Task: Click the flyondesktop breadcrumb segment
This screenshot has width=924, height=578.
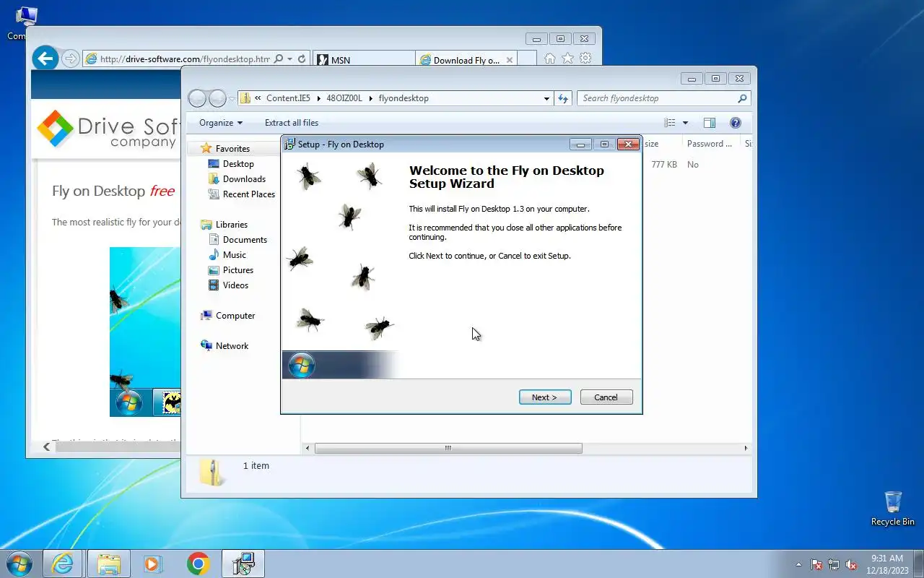Action: tap(404, 98)
